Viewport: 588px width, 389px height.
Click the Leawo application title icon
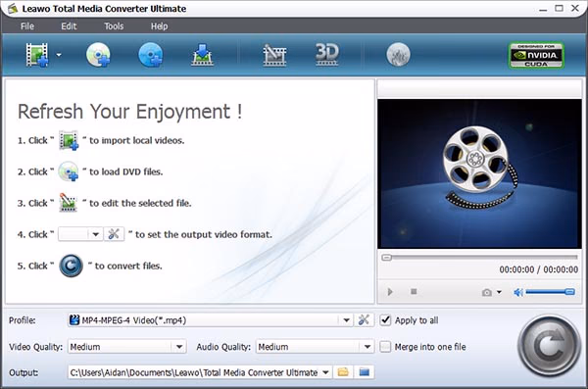click(13, 8)
